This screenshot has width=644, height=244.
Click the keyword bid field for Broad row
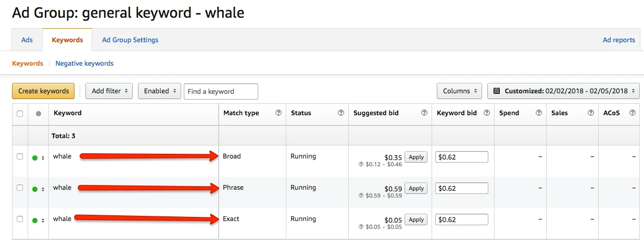point(462,157)
